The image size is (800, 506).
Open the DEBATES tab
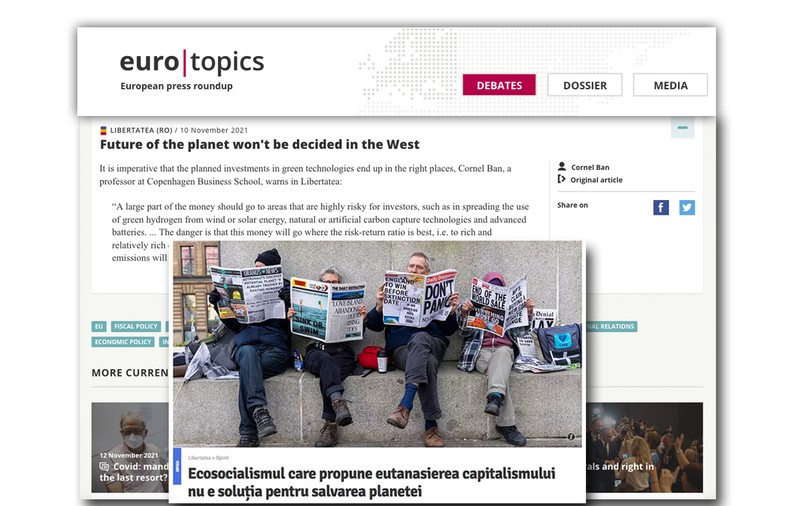point(499,85)
